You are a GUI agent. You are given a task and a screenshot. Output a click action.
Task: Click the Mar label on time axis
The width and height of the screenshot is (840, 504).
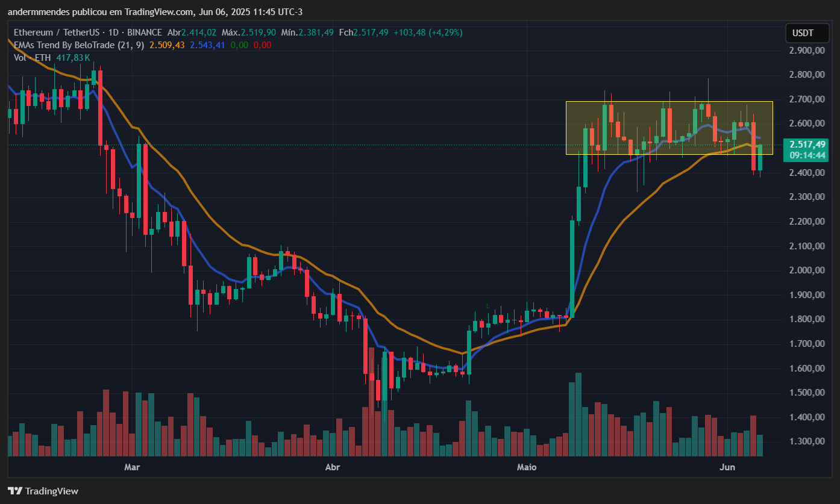[132, 467]
